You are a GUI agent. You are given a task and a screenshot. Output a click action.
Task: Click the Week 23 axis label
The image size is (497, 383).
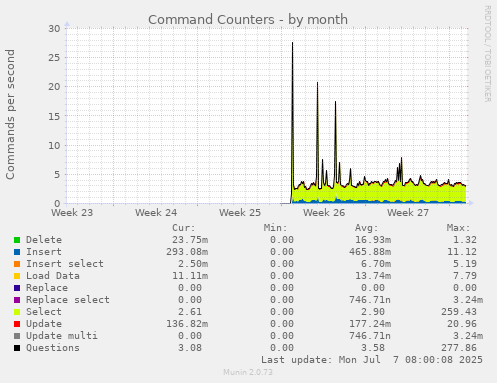72,212
